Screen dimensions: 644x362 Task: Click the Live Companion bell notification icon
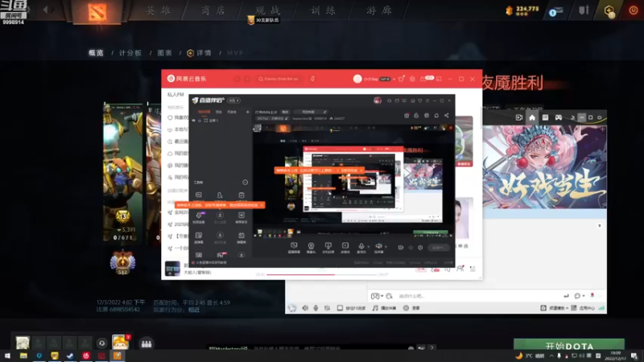[436, 116]
